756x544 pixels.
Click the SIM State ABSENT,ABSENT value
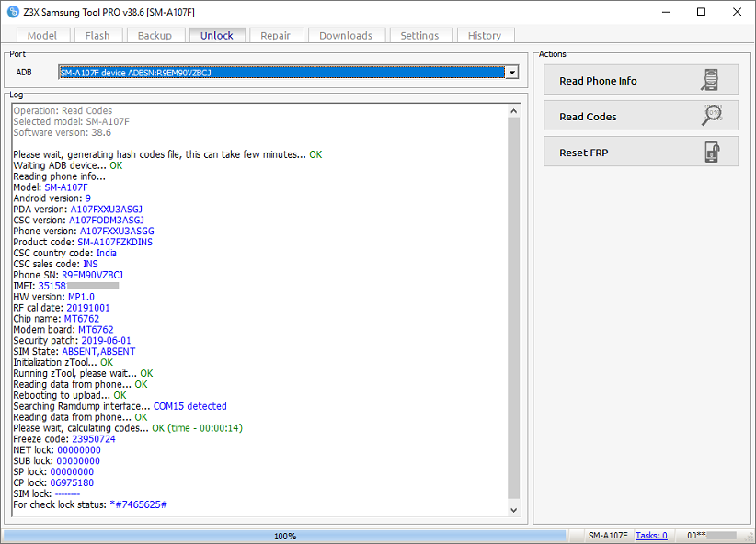click(98, 351)
